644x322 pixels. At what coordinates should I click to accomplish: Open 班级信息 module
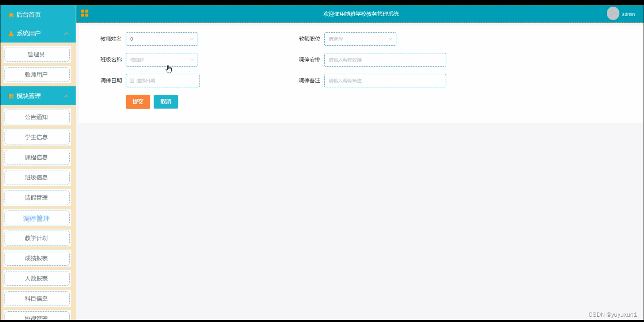coord(37,177)
